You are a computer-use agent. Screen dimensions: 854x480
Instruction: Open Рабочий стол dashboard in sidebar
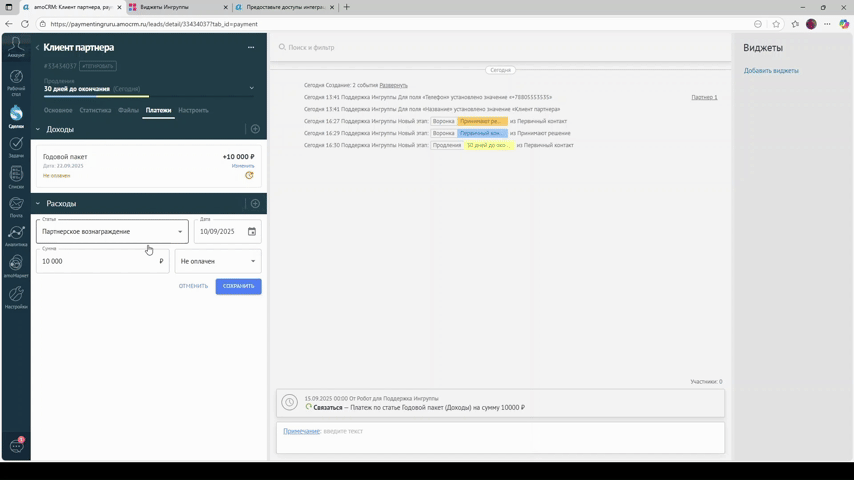[16, 83]
